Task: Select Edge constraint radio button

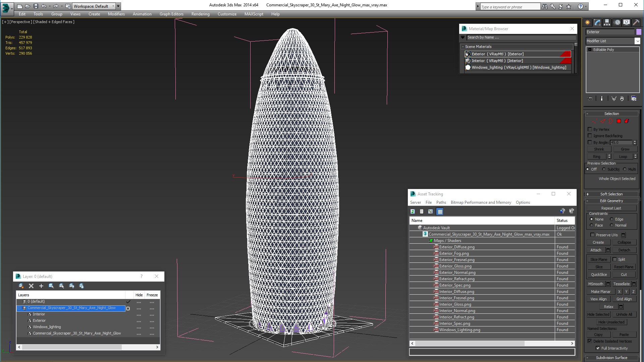Action: (x=611, y=219)
